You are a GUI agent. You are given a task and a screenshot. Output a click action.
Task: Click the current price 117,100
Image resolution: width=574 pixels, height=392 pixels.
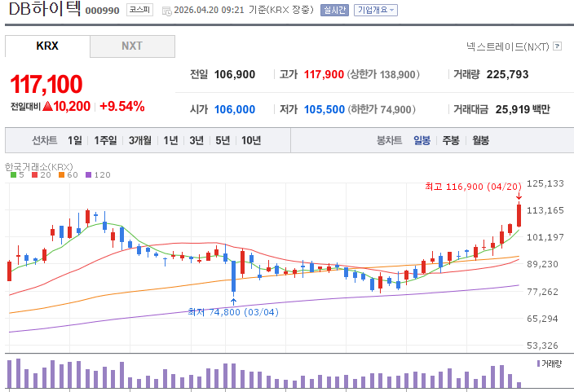click(46, 84)
